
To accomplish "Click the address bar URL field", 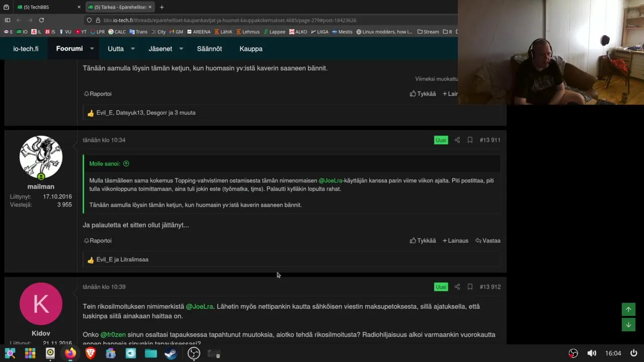I will [x=272, y=20].
